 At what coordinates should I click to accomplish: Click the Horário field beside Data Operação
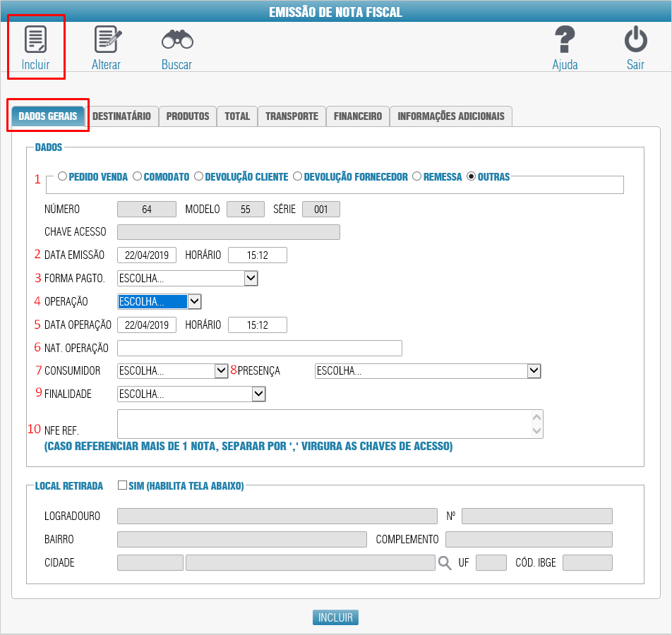pos(258,325)
